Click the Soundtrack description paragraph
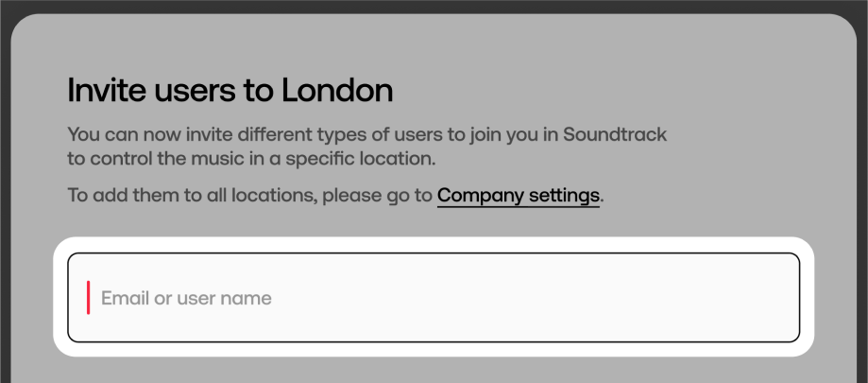This screenshot has height=383, width=868. coord(366,146)
